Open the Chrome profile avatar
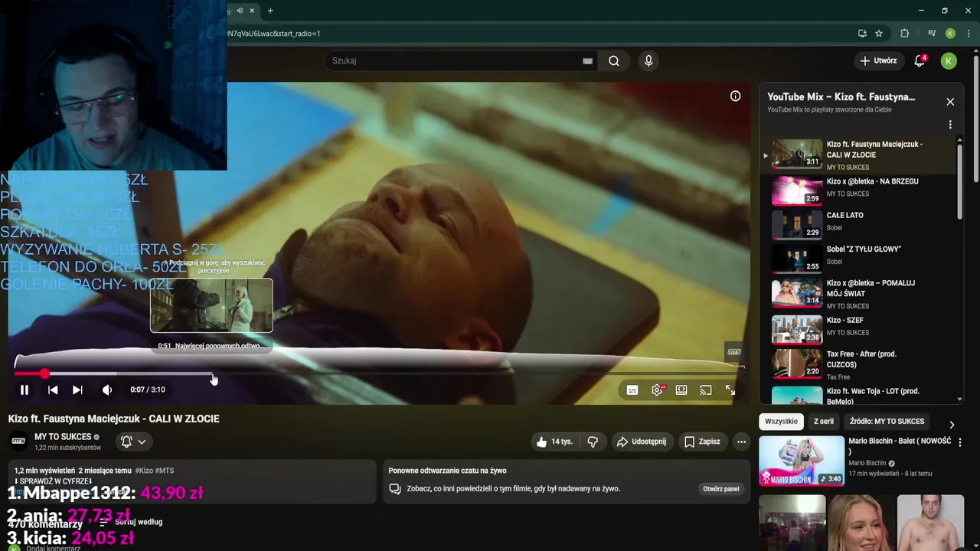Viewport: 980px width, 551px height. coord(950,34)
